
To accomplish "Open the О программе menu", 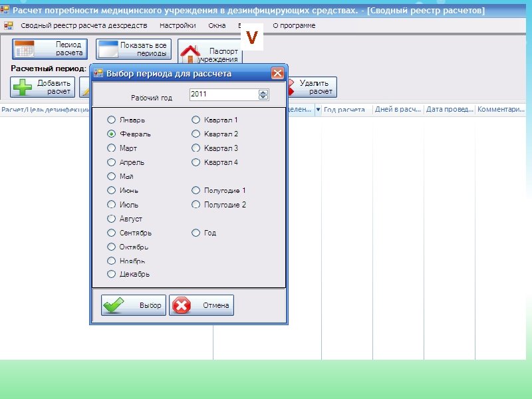I will point(294,25).
